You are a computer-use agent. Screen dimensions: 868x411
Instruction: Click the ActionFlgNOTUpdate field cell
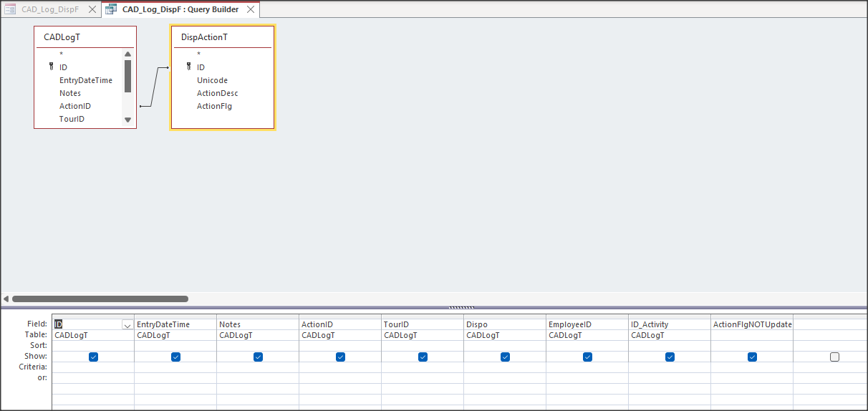pyautogui.click(x=752, y=324)
